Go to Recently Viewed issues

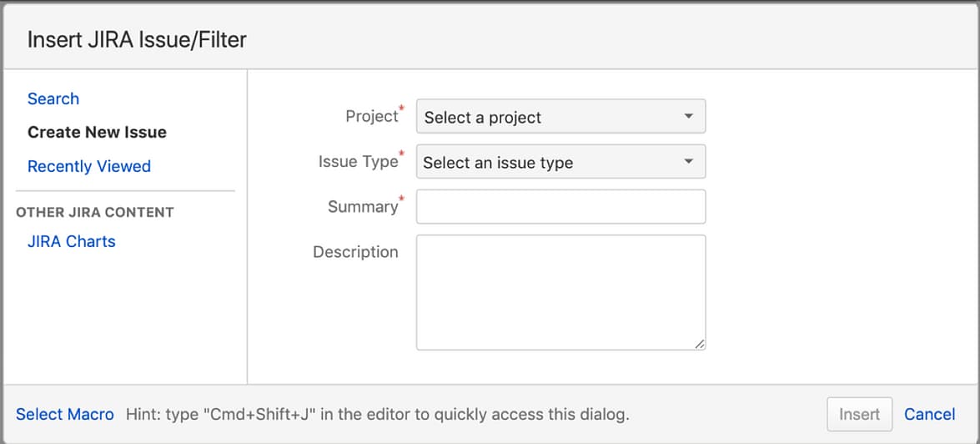point(89,166)
